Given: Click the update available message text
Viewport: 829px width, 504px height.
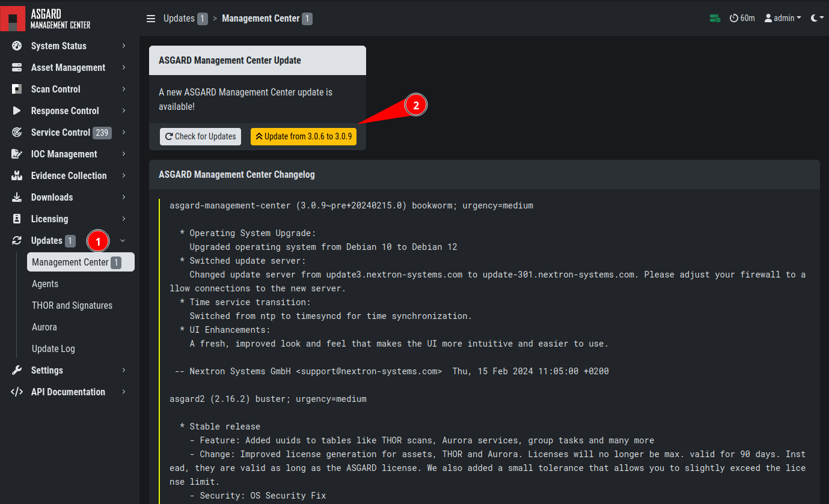Looking at the screenshot, I should (245, 99).
